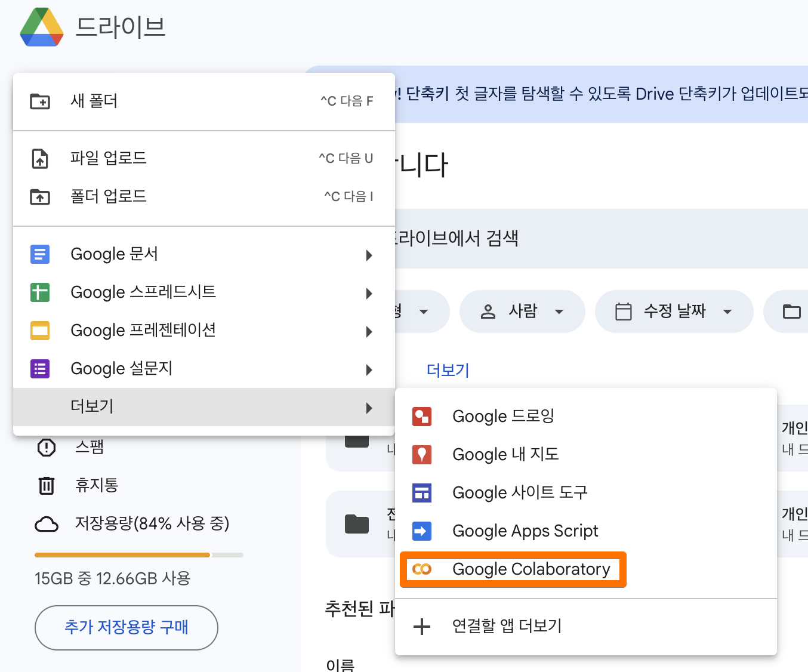The width and height of the screenshot is (808, 672).
Task: Click the green Google Sheets icon
Action: pyautogui.click(x=40, y=292)
